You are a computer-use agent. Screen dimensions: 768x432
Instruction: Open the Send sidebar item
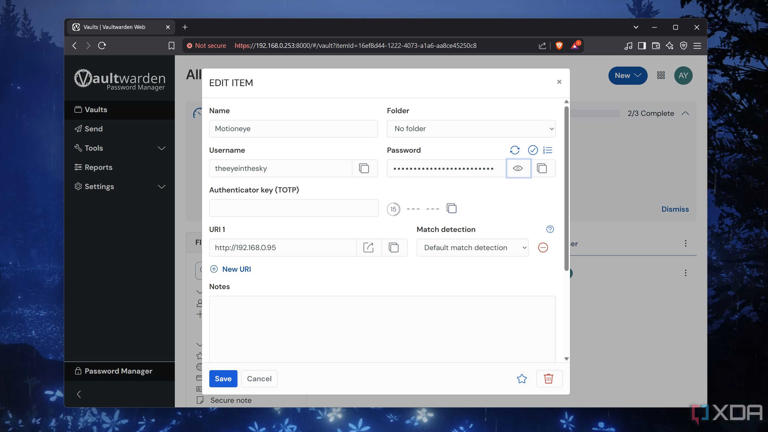pyautogui.click(x=93, y=129)
